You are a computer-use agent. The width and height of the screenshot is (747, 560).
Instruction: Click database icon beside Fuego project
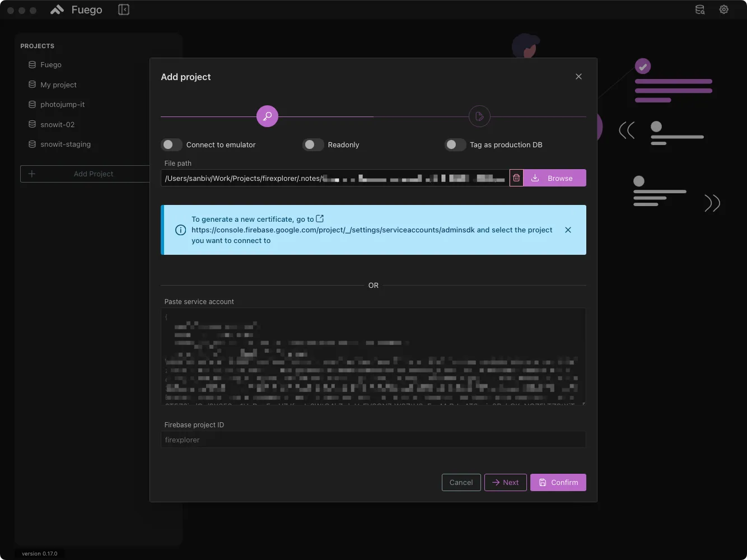[x=32, y=64]
